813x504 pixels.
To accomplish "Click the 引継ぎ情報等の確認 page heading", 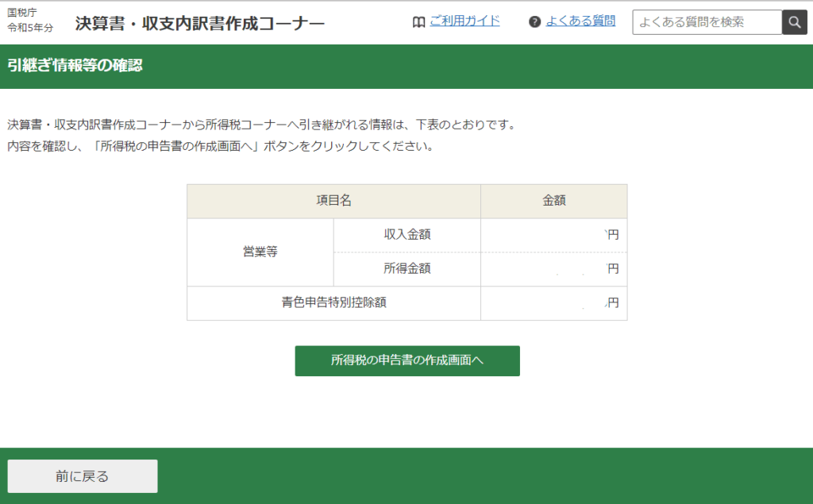I will pyautogui.click(x=75, y=66).
